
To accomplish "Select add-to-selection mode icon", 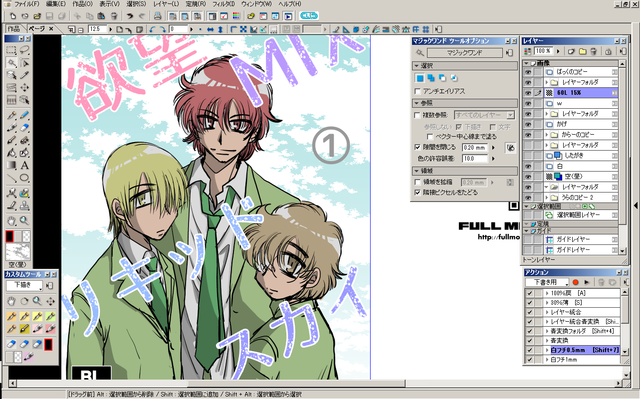I will click(x=431, y=78).
